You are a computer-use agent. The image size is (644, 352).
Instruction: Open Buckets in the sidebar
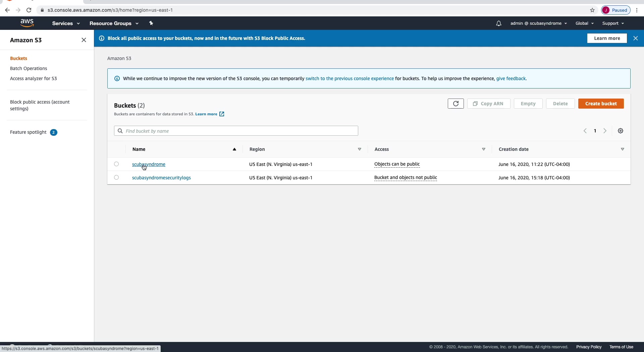18,58
